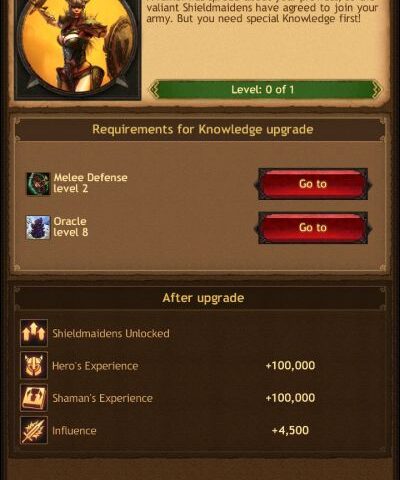
Task: Click the Hero's Experience +100,000 value
Action: coord(290,365)
